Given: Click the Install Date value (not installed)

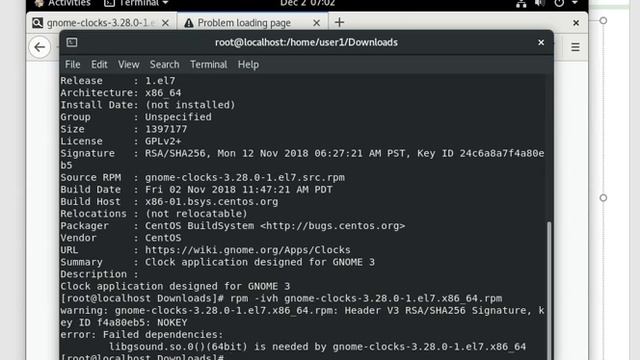Looking at the screenshot, I should pyautogui.click(x=190, y=105).
